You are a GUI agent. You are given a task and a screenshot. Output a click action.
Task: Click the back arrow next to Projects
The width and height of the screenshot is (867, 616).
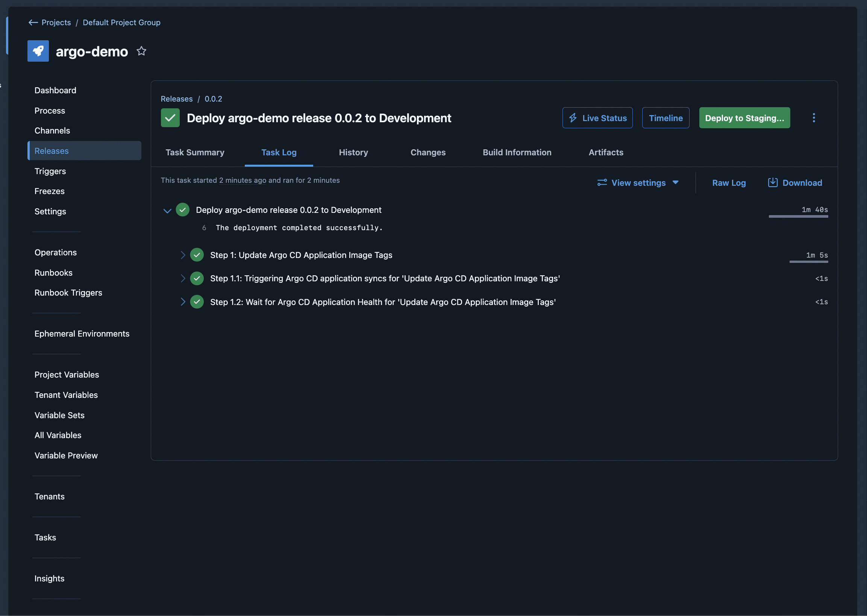click(x=33, y=23)
